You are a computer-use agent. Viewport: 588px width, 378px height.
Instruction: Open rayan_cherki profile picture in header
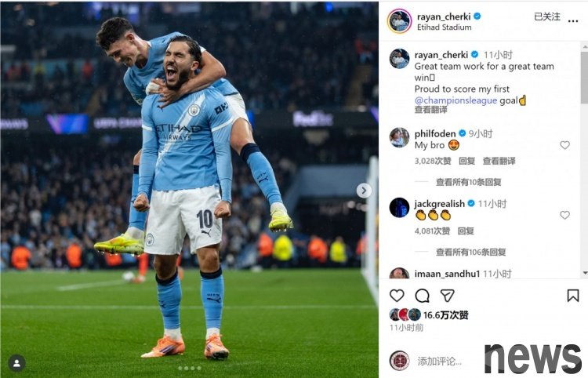click(399, 21)
